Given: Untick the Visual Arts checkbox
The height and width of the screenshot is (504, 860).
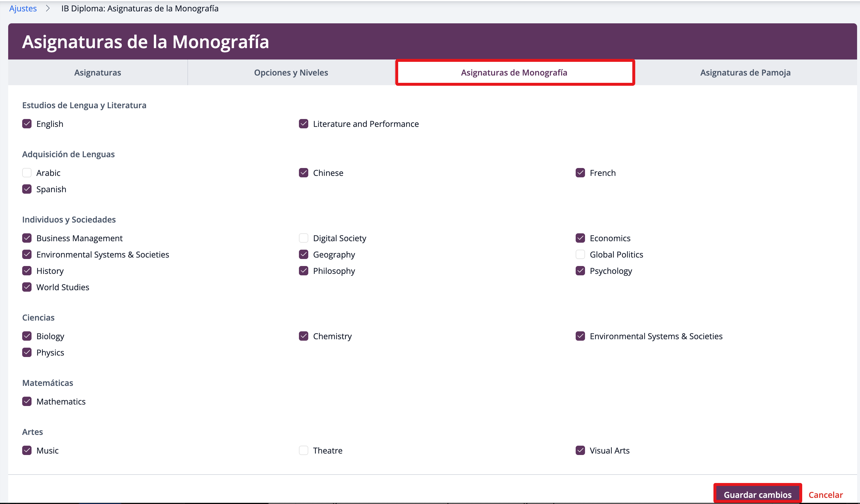Looking at the screenshot, I should (x=580, y=450).
